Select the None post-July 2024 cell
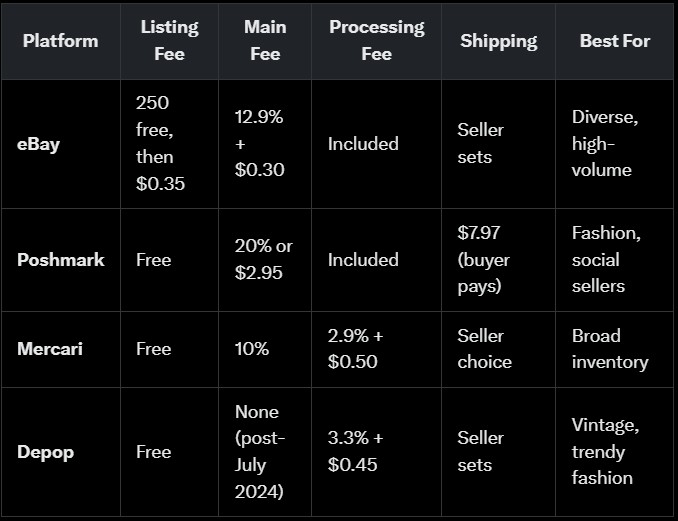 point(260,452)
